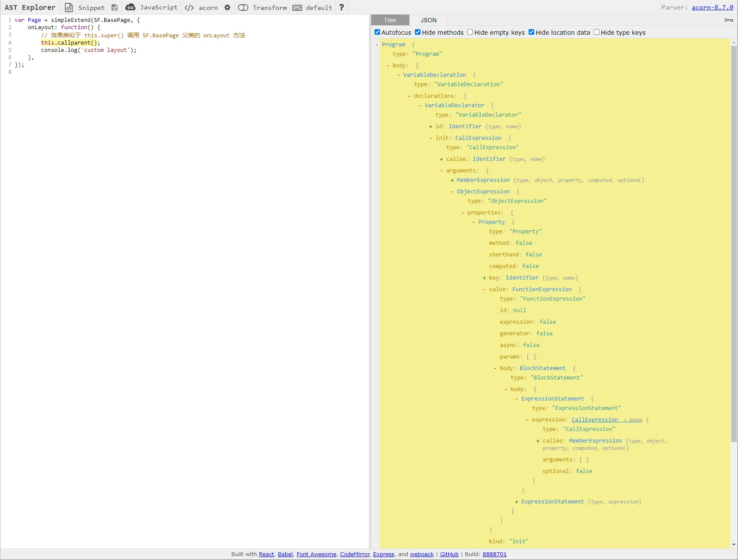Expand the MemberExpression argument node
The width and height of the screenshot is (738, 560).
point(452,180)
